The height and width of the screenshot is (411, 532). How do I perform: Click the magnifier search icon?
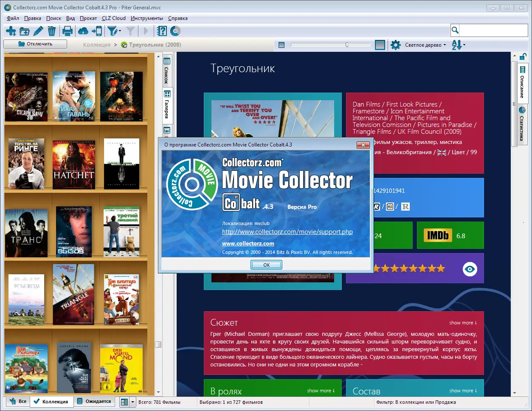455,30
